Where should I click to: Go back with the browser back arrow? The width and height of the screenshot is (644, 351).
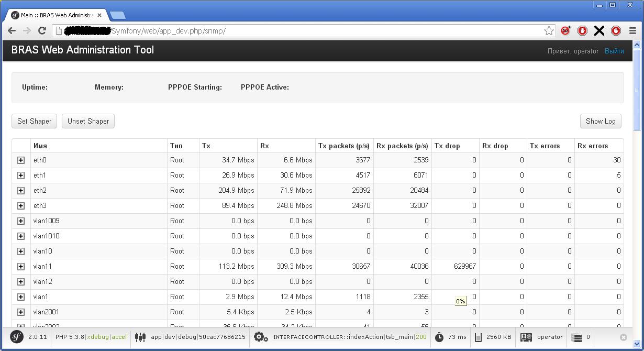pyautogui.click(x=12, y=31)
